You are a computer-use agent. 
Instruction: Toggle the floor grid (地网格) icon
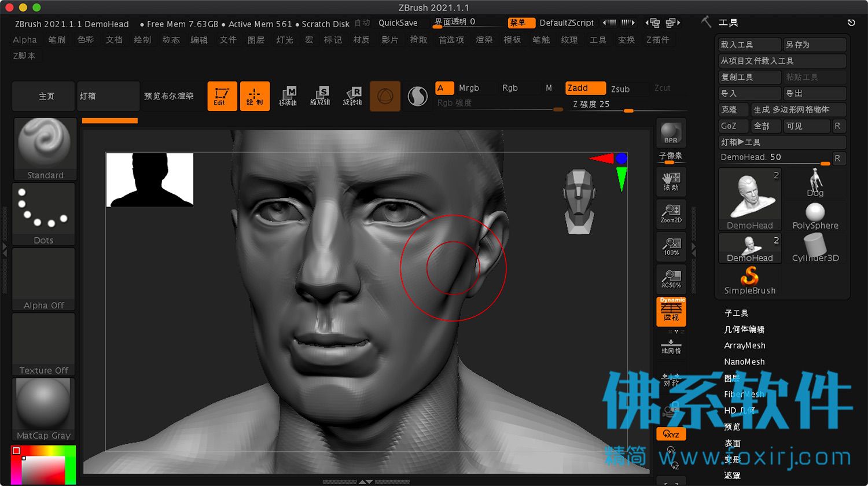click(x=671, y=346)
